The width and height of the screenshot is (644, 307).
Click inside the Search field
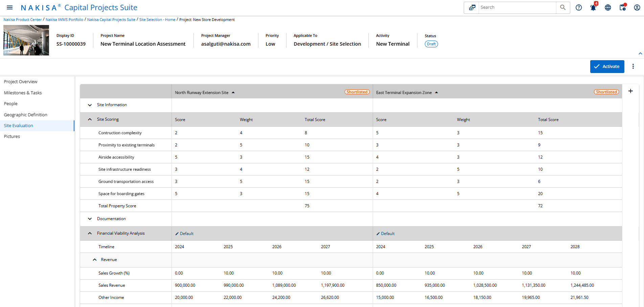click(514, 7)
